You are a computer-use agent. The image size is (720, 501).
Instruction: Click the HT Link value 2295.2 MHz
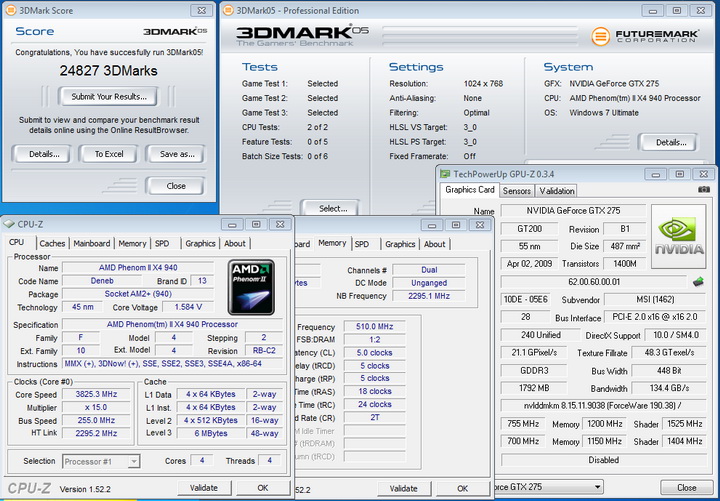pos(96,433)
